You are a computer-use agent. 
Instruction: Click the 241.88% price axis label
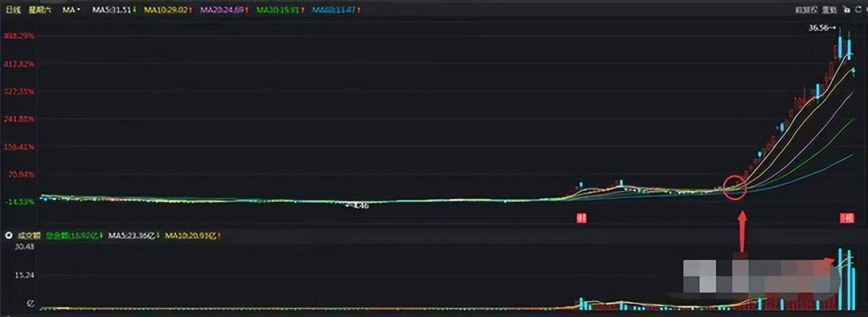[x=19, y=119]
